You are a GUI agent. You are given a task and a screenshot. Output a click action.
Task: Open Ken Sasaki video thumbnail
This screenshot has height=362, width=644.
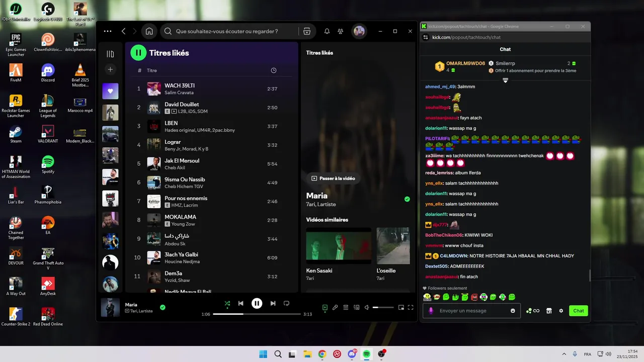click(339, 246)
